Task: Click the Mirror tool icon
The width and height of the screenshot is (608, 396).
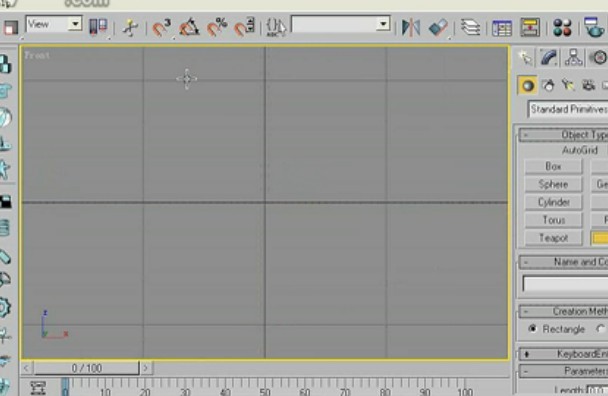Action: pos(411,28)
